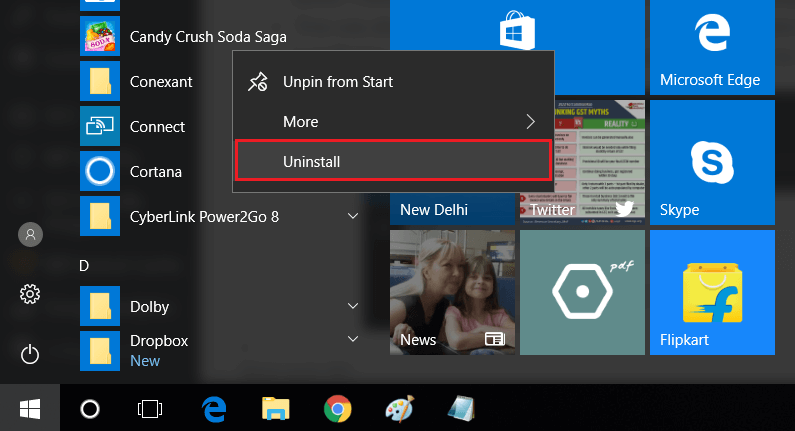795x431 pixels.
Task: Open Settings via the gear icon
Action: [x=30, y=294]
